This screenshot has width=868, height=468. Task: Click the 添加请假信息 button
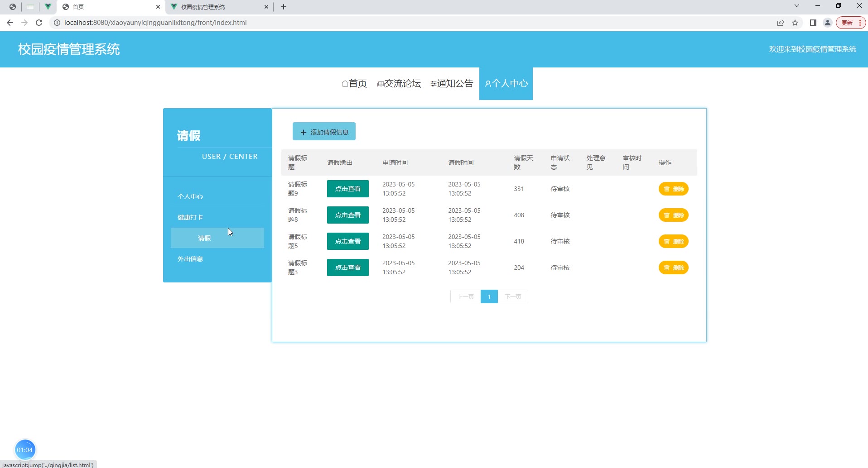[324, 132]
